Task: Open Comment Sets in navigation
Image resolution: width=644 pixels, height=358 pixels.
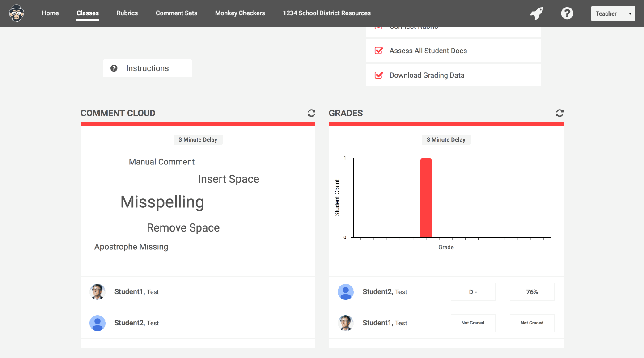Action: [x=176, y=13]
